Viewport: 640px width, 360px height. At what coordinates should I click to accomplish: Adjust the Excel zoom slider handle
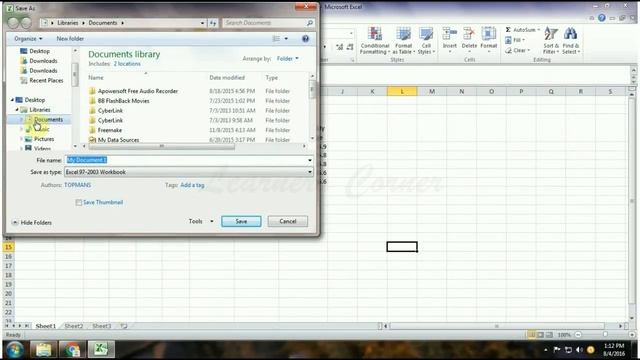coord(605,335)
